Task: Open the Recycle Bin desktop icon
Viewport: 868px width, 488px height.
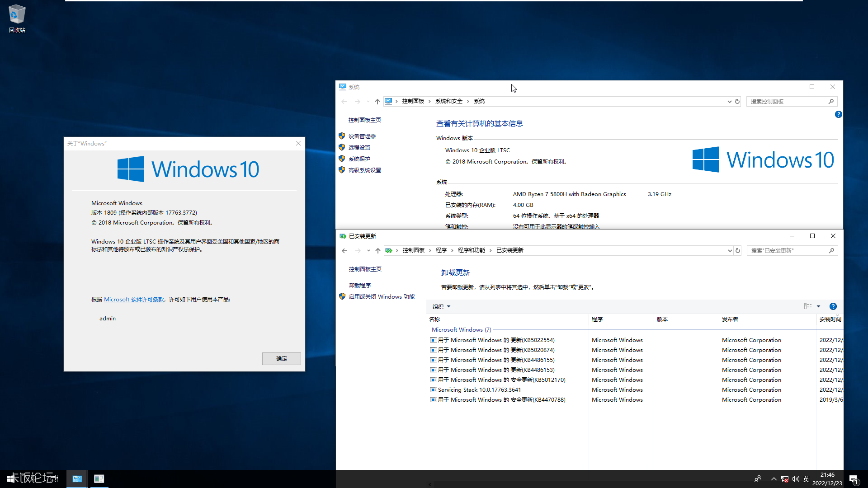Action: coord(17,18)
